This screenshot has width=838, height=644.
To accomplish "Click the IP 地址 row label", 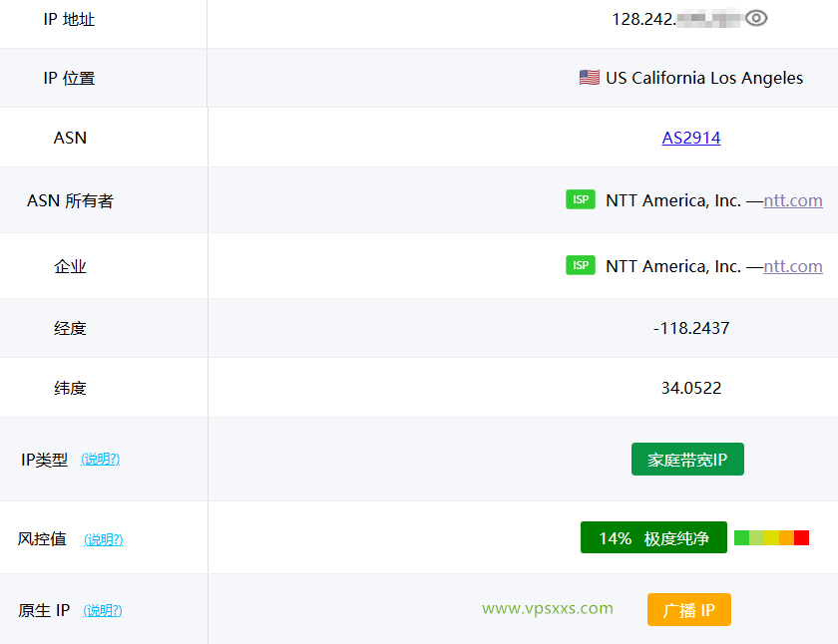I will tap(69, 19).
